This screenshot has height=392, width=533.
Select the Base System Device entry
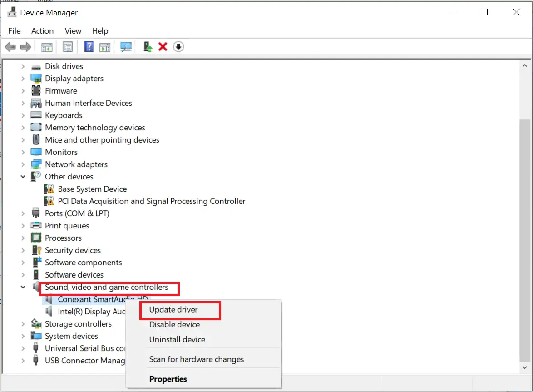click(92, 189)
